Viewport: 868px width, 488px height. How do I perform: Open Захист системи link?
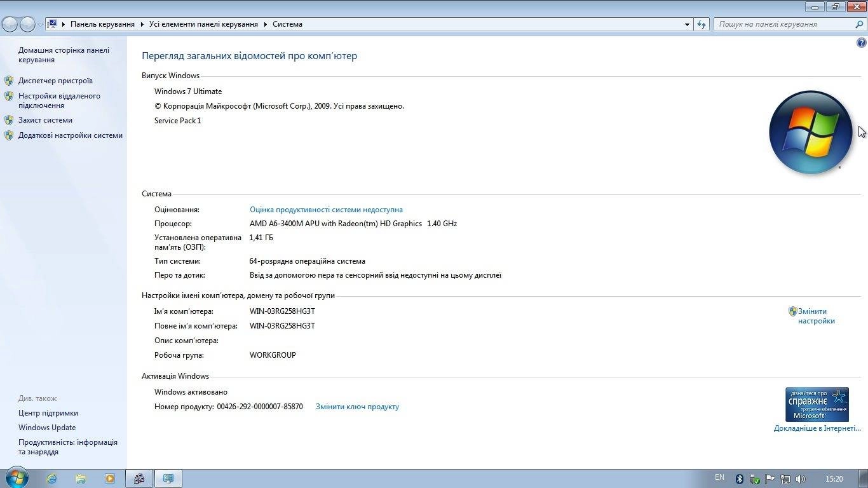tap(45, 120)
